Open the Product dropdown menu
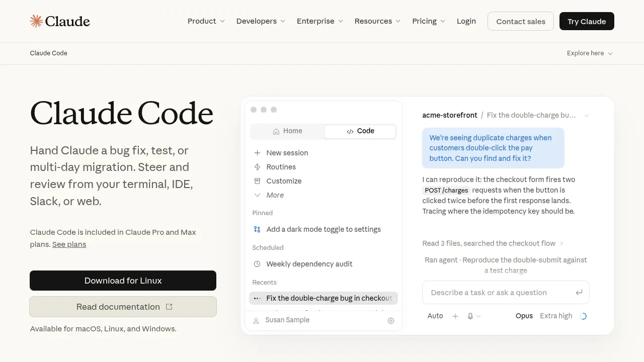The height and width of the screenshot is (362, 644). tap(206, 21)
